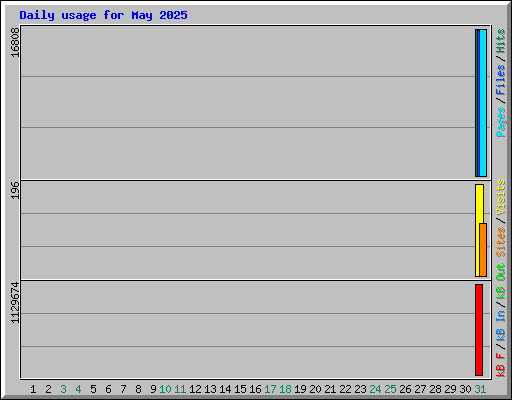Click day 22 on the x-axis
Viewport: 512px width, 400px height.
coord(345,389)
